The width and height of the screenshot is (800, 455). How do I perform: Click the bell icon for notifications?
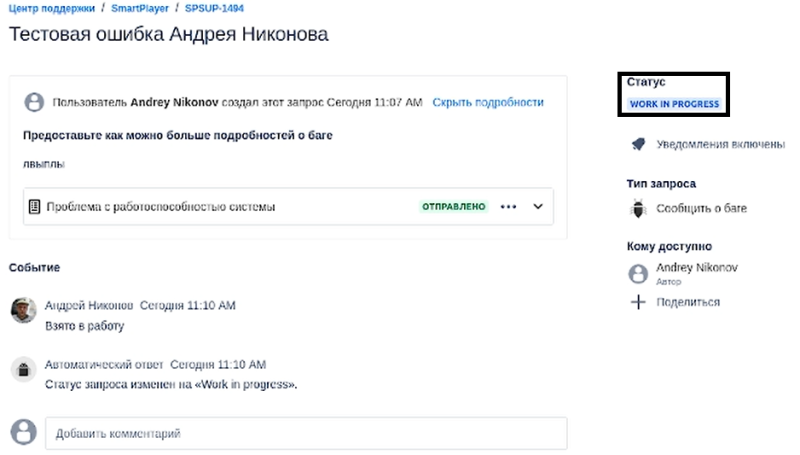point(638,144)
